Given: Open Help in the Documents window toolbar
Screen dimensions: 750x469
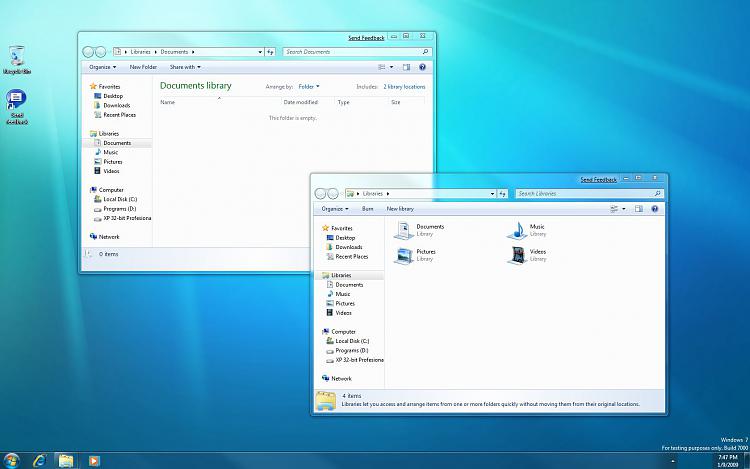Looking at the screenshot, I should coord(422,67).
